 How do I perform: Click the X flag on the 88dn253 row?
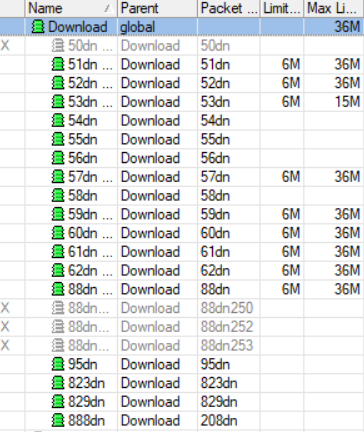pyautogui.click(x=5, y=345)
